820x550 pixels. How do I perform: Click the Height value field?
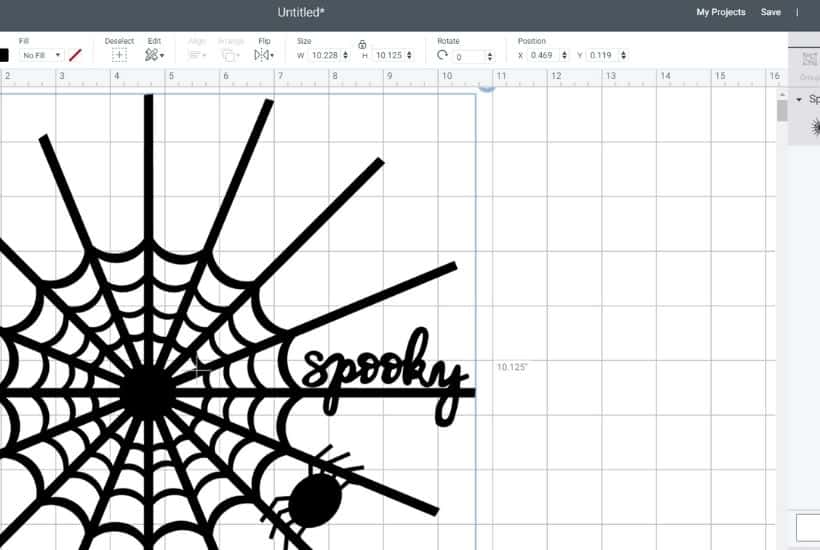point(389,55)
